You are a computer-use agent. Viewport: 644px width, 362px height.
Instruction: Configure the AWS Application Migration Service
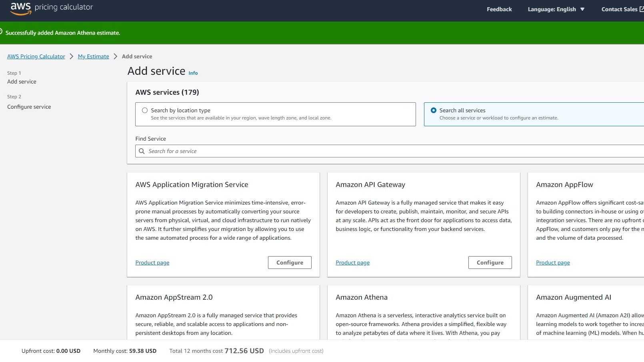pos(289,263)
